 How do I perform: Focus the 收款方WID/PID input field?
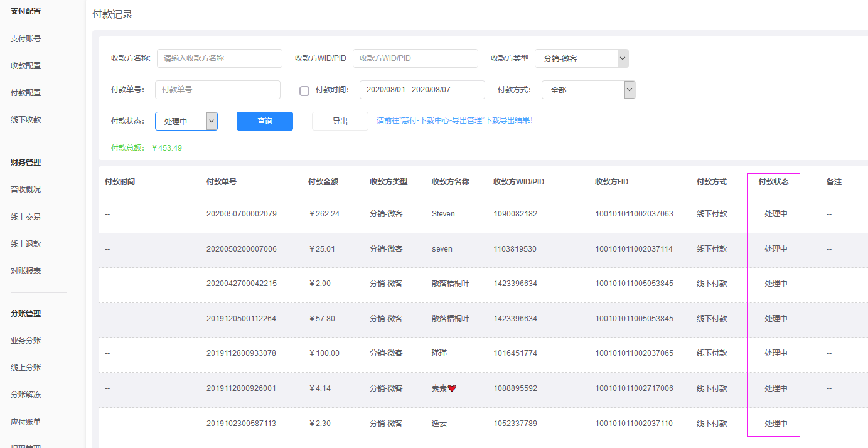[415, 58]
